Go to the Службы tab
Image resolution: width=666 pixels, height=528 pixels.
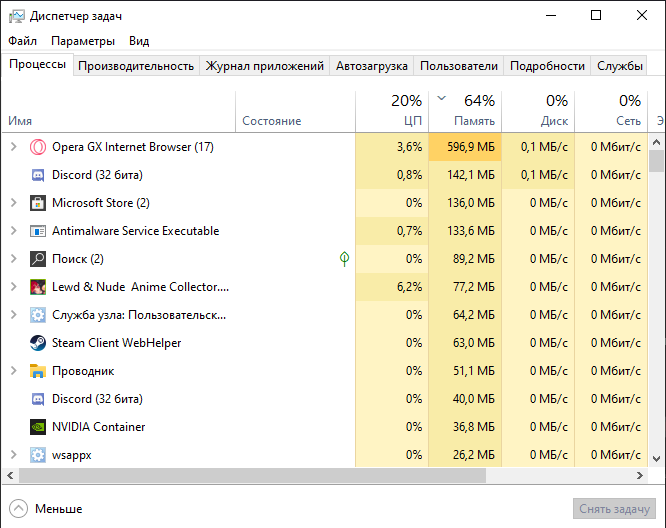coord(619,66)
